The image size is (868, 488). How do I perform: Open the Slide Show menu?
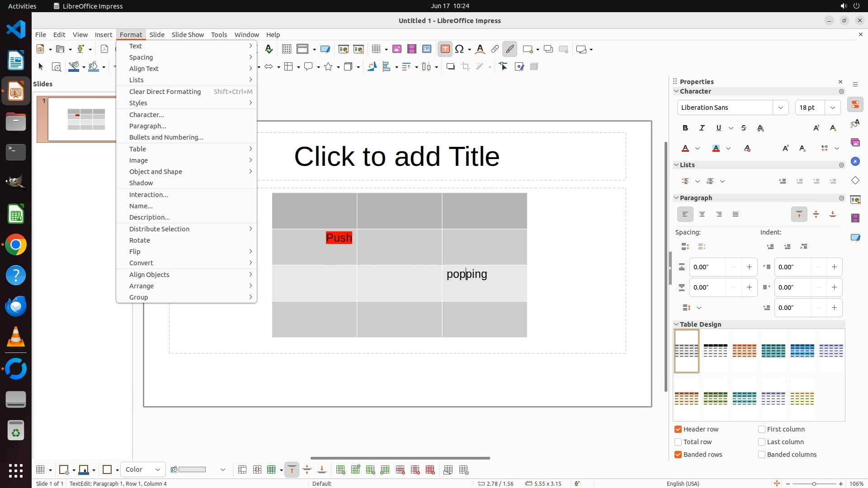[188, 35]
